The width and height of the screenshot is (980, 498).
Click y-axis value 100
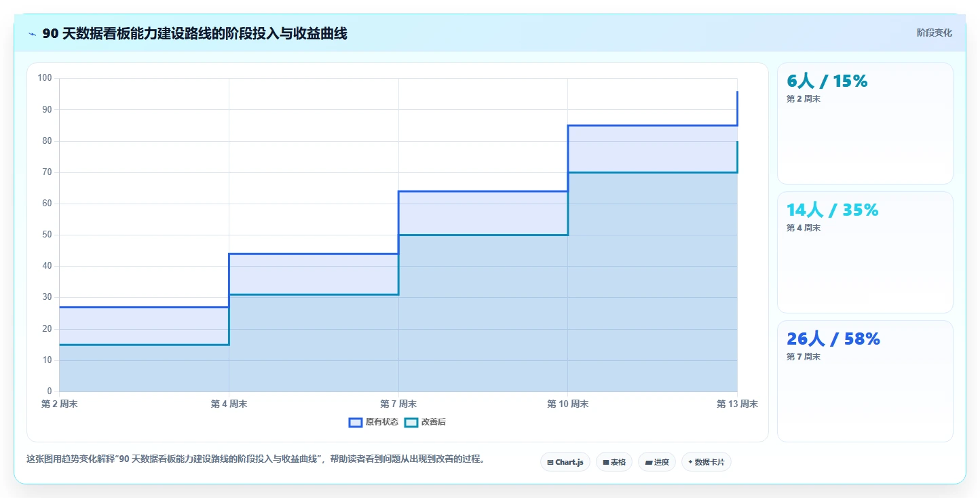tap(45, 78)
